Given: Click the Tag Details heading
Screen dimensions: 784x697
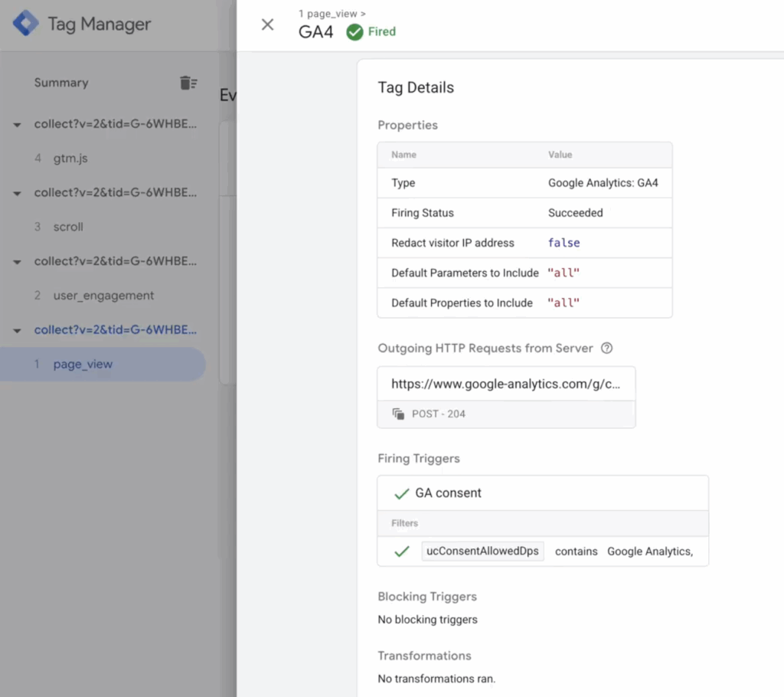Looking at the screenshot, I should pos(416,87).
